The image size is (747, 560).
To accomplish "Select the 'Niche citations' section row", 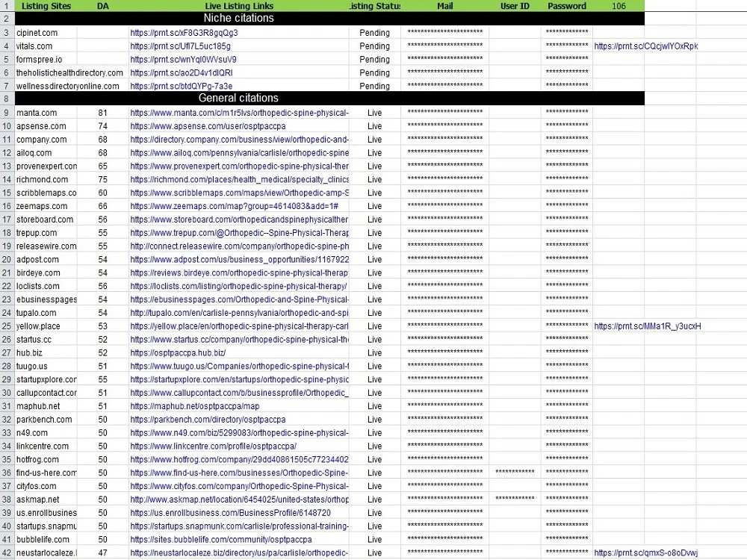I will [x=329, y=18].
